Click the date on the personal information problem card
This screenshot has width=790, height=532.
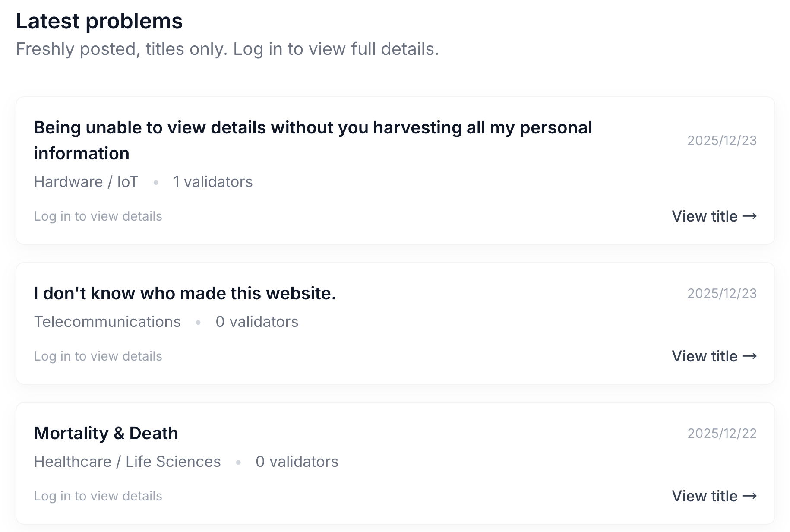[722, 140]
